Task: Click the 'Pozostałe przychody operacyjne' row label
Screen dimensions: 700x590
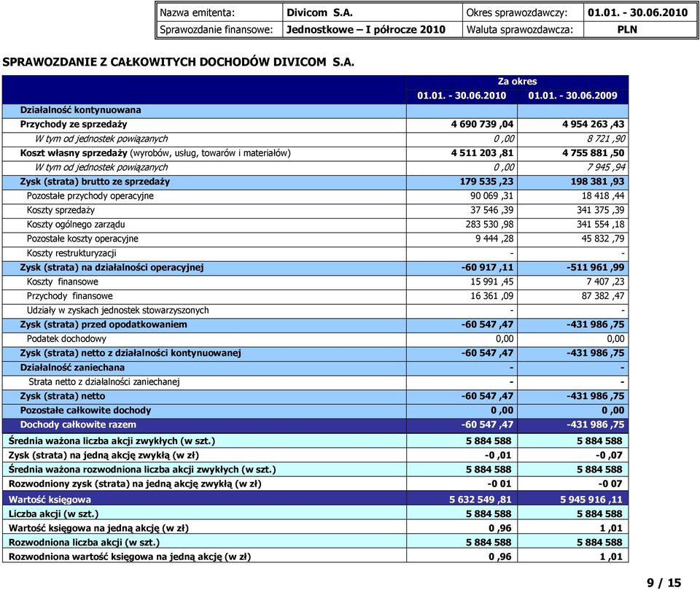Action: (x=90, y=196)
